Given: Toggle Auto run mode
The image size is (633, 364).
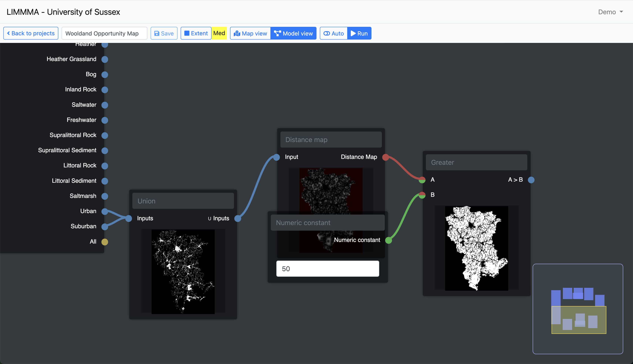Looking at the screenshot, I should (334, 33).
